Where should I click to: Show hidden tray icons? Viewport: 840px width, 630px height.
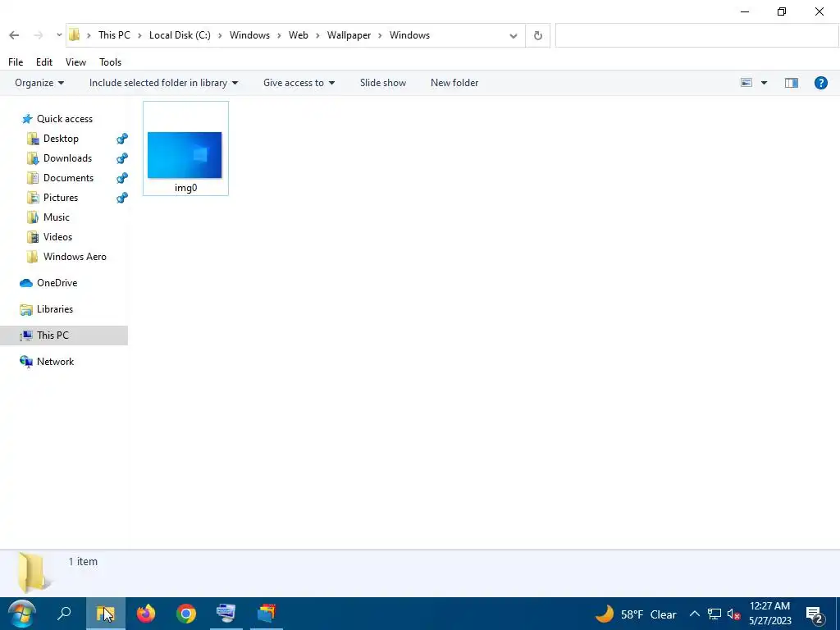tap(694, 614)
